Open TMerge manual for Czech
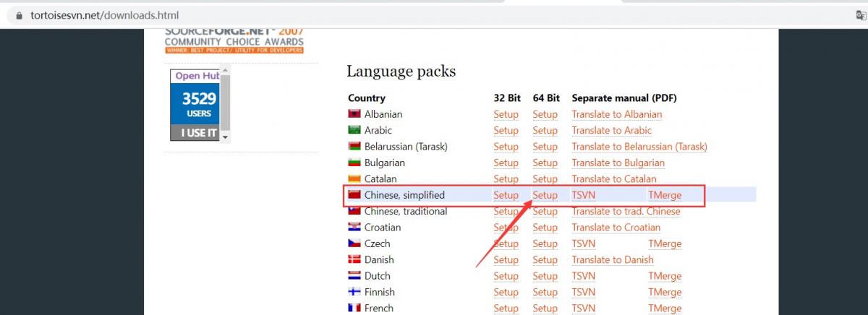 665,243
